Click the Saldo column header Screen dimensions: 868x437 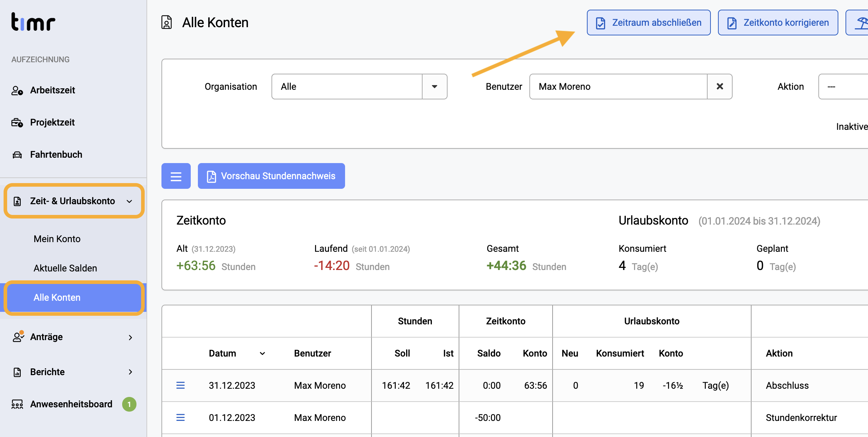click(x=489, y=354)
